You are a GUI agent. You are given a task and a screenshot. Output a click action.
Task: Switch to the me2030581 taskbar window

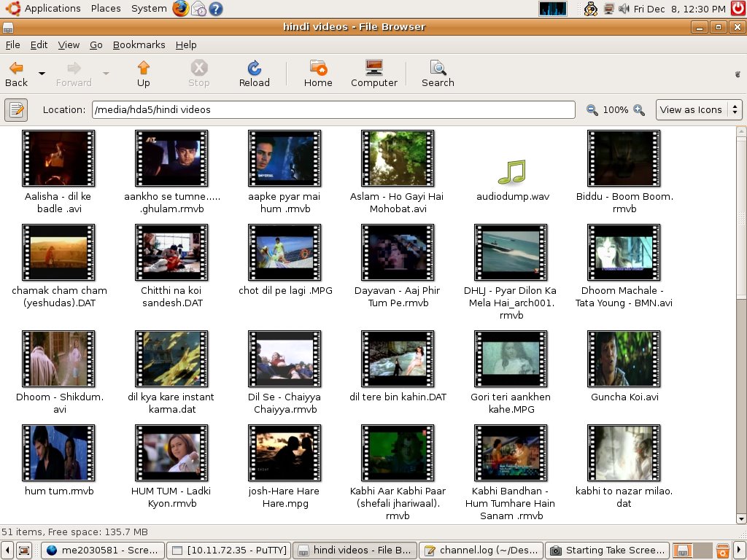pyautogui.click(x=103, y=551)
